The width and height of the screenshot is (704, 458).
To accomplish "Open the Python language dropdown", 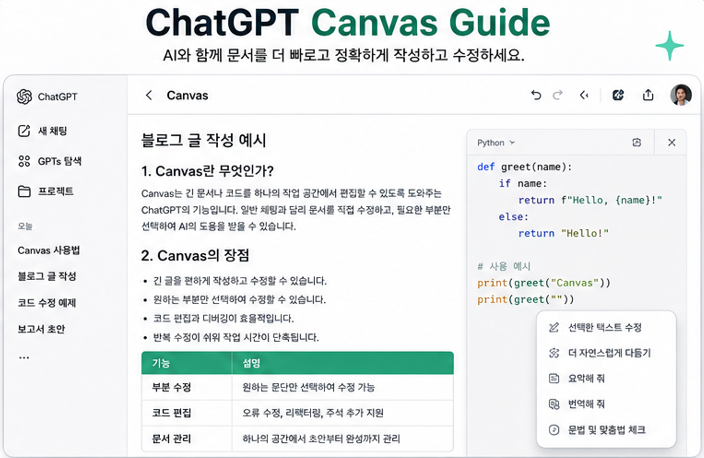I will coord(496,142).
